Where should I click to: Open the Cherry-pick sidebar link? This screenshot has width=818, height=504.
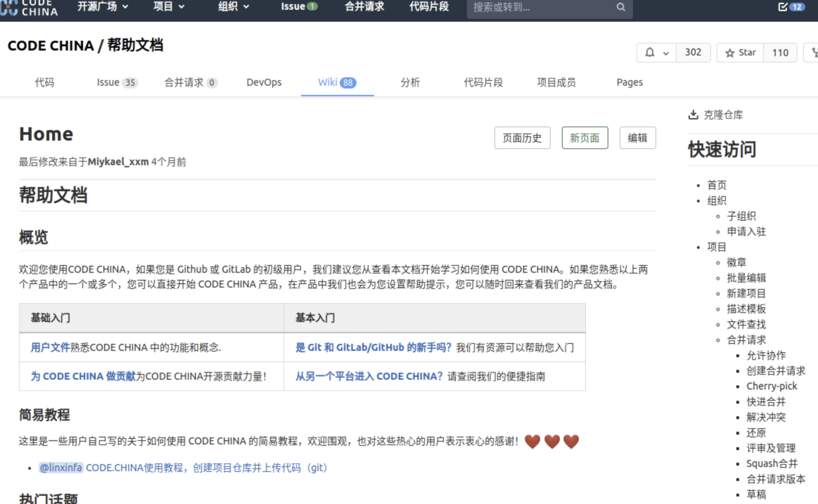[x=771, y=386]
